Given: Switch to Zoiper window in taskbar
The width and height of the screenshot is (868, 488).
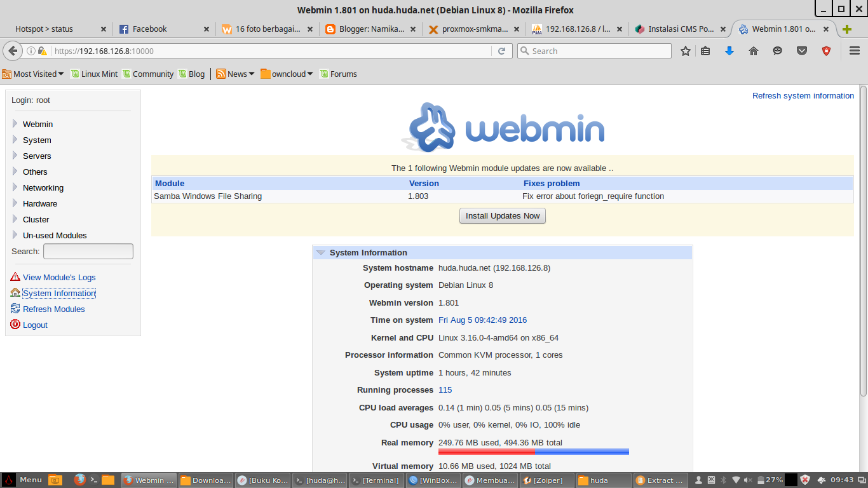Looking at the screenshot, I should 546,480.
